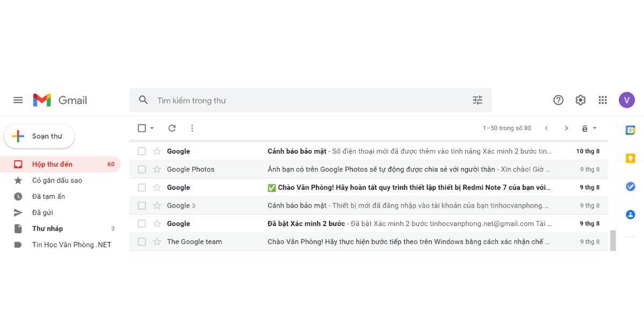Star the Redmi Note 7 setup email
The image size is (644, 335).
click(x=157, y=188)
